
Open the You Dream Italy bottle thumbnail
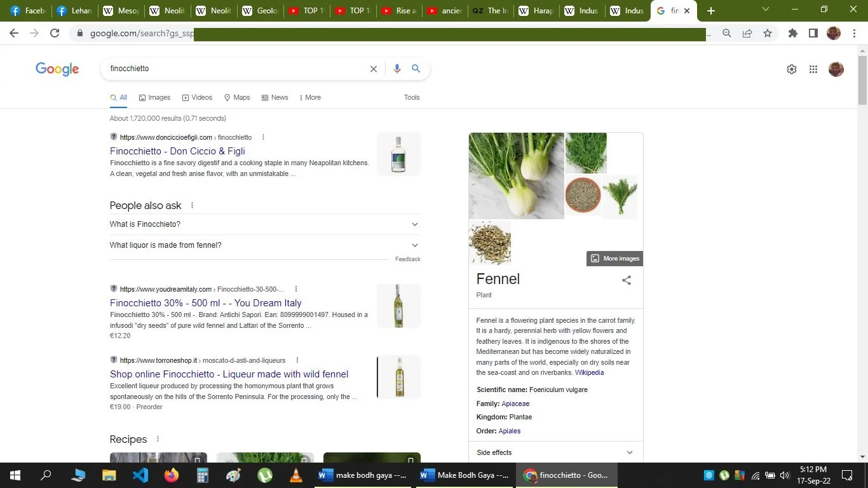point(398,306)
